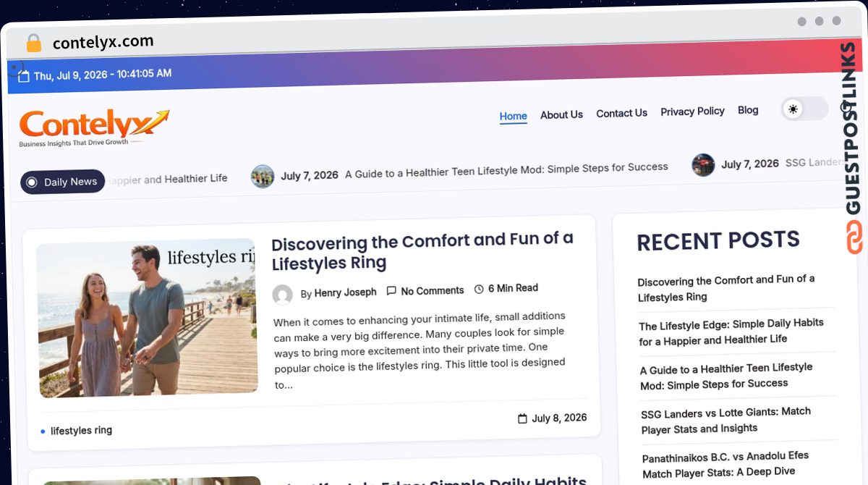Click the Daily News badge
Viewport: 868px width, 485px height.
(x=63, y=182)
